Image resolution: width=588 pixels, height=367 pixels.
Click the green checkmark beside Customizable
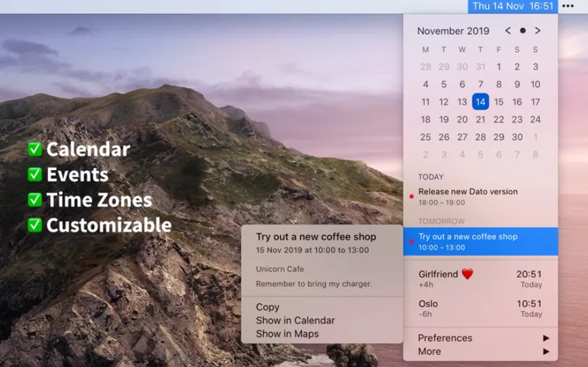click(x=35, y=225)
